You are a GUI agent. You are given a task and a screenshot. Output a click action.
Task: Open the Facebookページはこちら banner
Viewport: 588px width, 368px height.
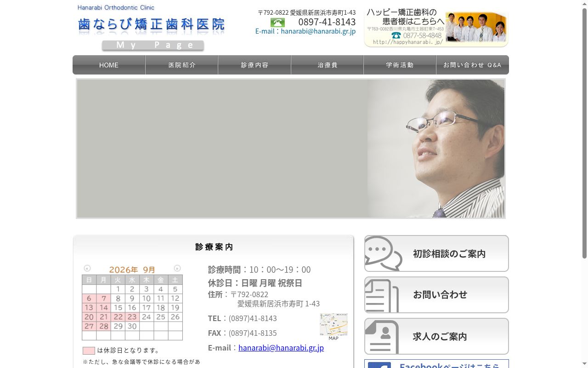point(436,364)
